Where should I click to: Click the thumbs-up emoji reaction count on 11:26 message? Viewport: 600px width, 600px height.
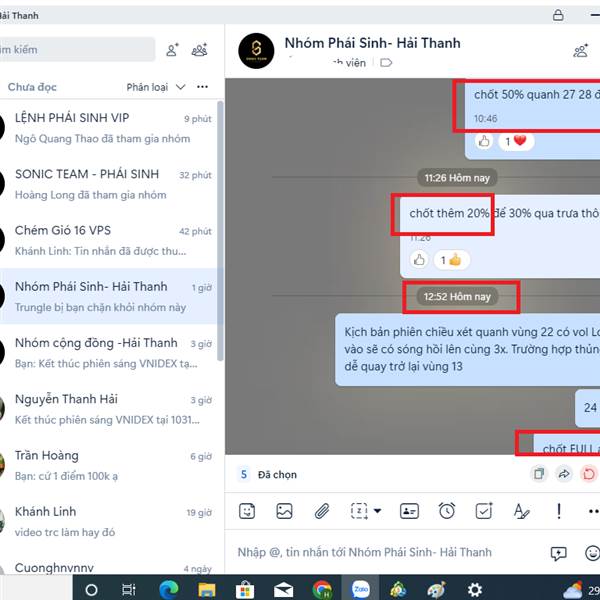pyautogui.click(x=451, y=260)
